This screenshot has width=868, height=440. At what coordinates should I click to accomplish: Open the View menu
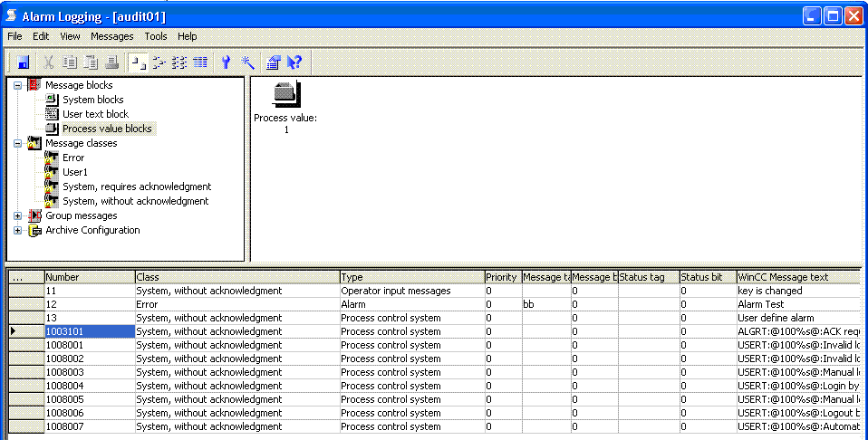pos(71,36)
